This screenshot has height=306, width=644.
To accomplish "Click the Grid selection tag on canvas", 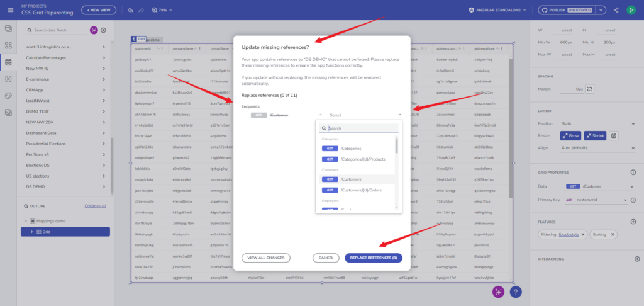I will point(139,38).
